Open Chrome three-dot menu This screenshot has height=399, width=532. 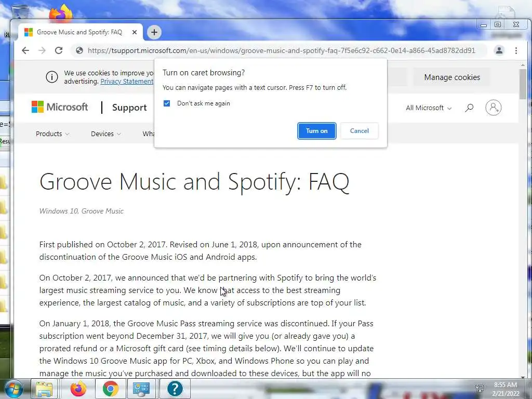516,50
